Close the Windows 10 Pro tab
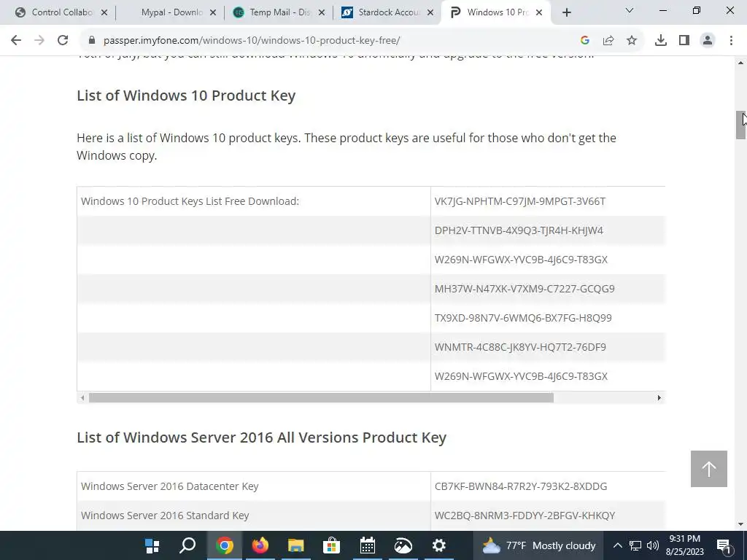This screenshot has height=560, width=747. coord(539,13)
